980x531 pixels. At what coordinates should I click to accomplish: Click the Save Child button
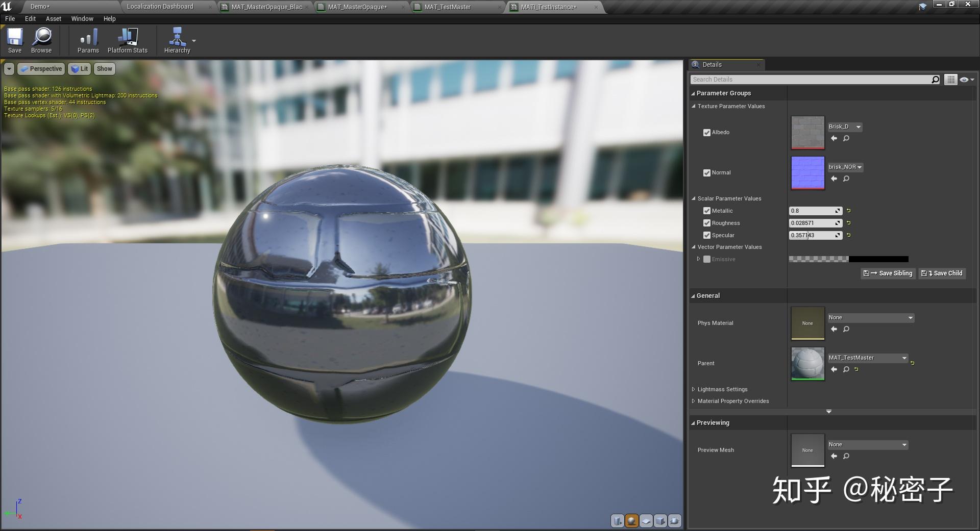tap(941, 273)
